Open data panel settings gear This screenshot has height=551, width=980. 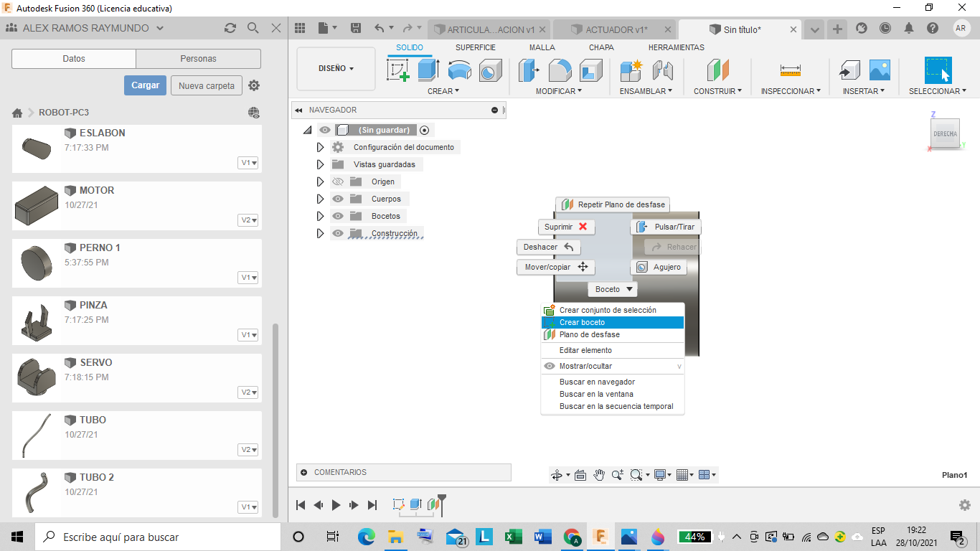[x=254, y=85]
